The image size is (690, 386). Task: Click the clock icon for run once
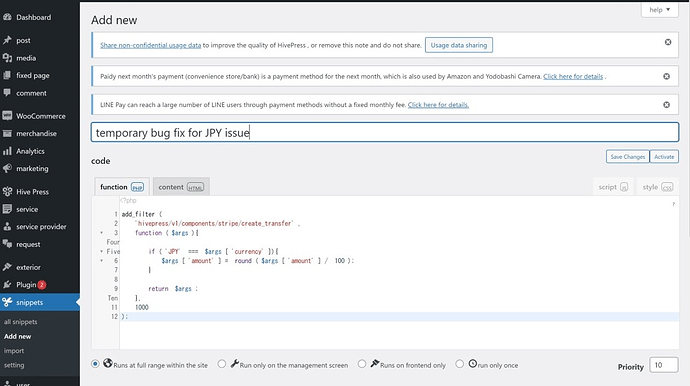[473, 364]
